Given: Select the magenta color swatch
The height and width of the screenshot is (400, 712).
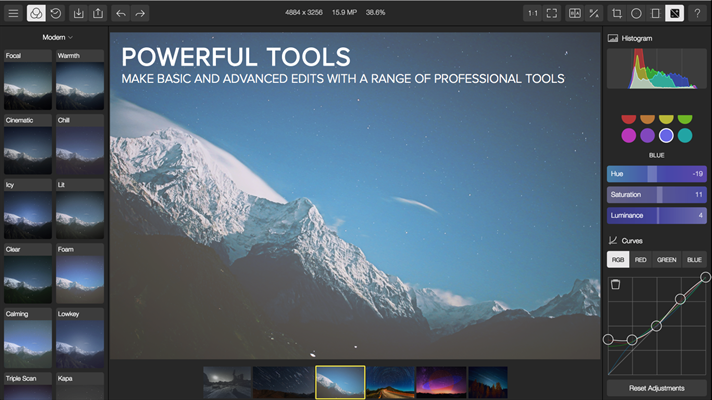Looking at the screenshot, I should (x=628, y=135).
